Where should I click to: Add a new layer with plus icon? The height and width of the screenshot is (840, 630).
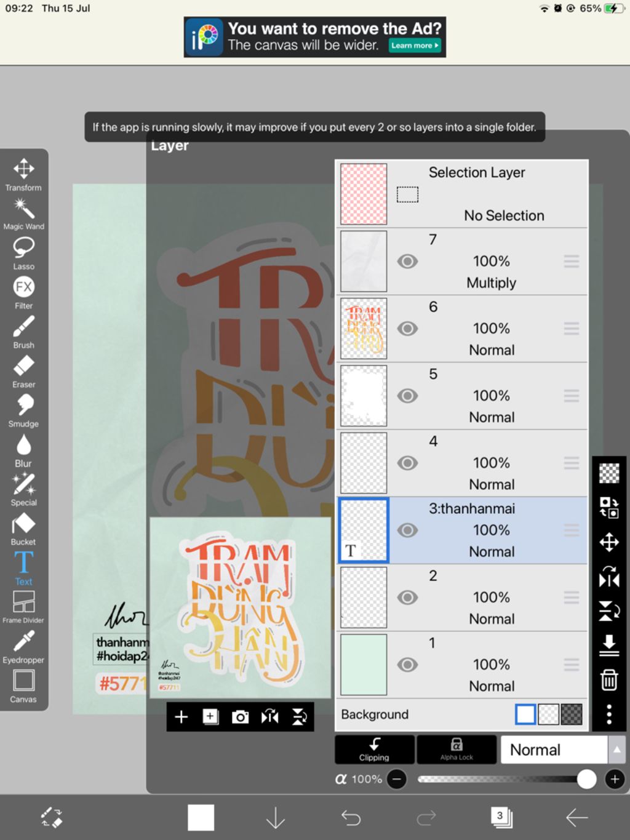coord(181,717)
